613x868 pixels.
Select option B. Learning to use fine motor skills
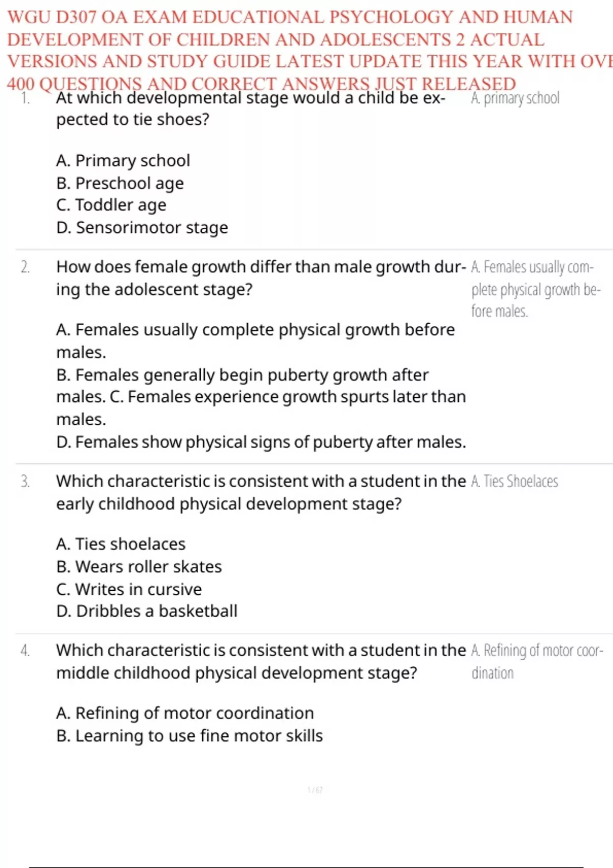[x=190, y=736]
